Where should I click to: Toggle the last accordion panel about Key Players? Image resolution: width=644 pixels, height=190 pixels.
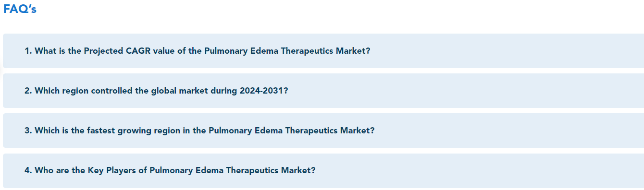point(323,171)
